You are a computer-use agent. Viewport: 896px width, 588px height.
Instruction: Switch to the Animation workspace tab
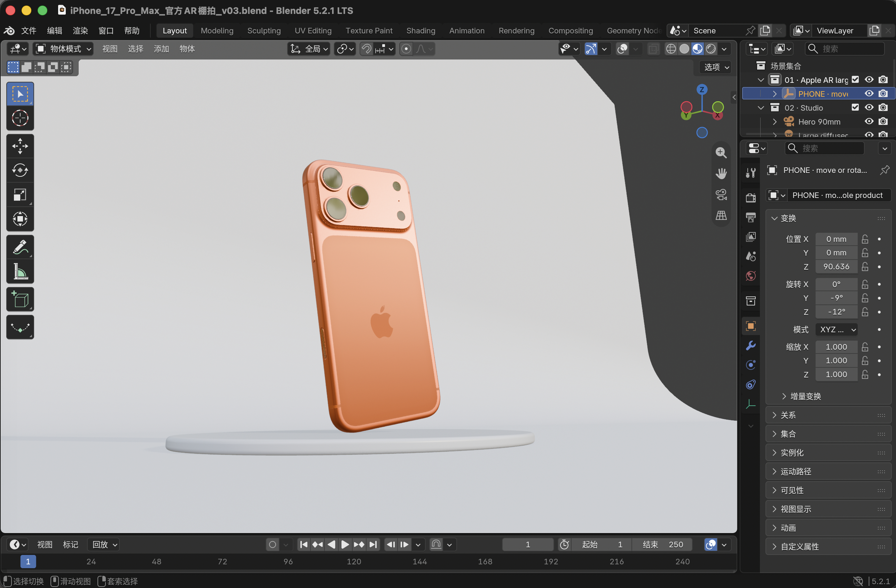467,31
